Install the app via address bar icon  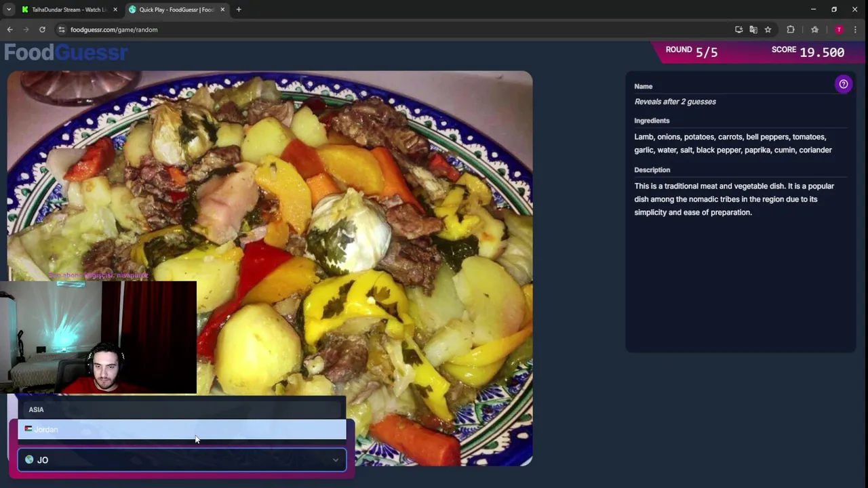[738, 30]
